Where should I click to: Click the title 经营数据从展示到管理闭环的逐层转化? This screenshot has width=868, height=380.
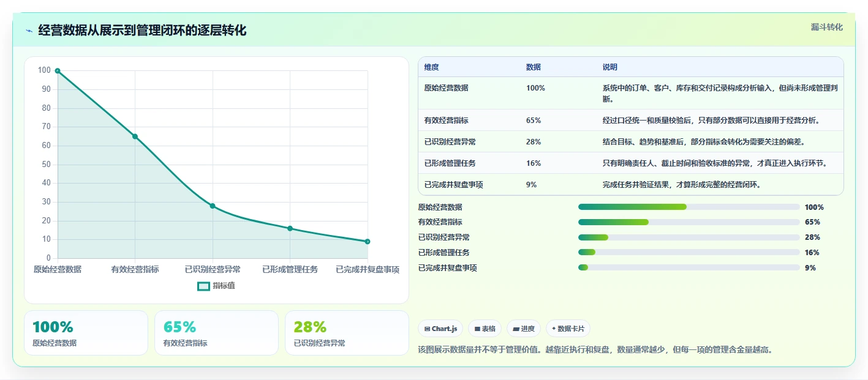click(x=142, y=31)
